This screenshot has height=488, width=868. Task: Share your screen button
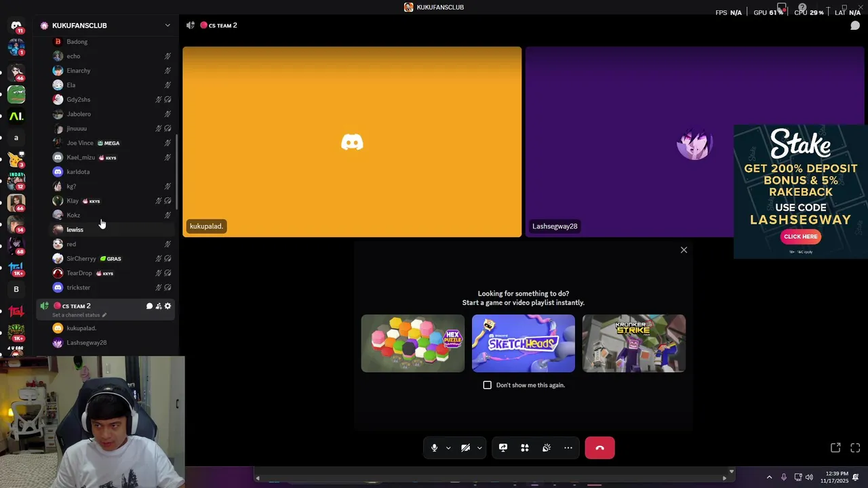(503, 448)
